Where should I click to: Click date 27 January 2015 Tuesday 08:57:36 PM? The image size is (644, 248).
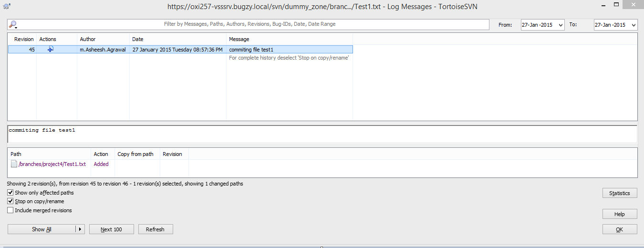tap(177, 50)
